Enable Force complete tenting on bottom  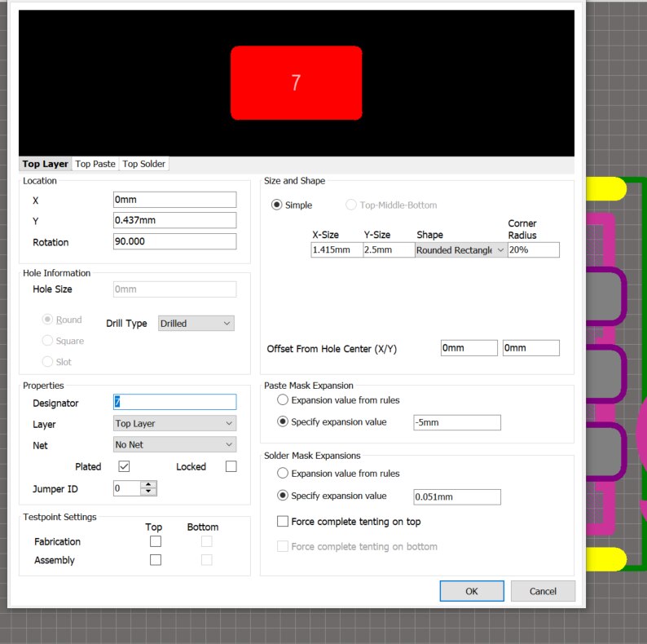tap(283, 546)
